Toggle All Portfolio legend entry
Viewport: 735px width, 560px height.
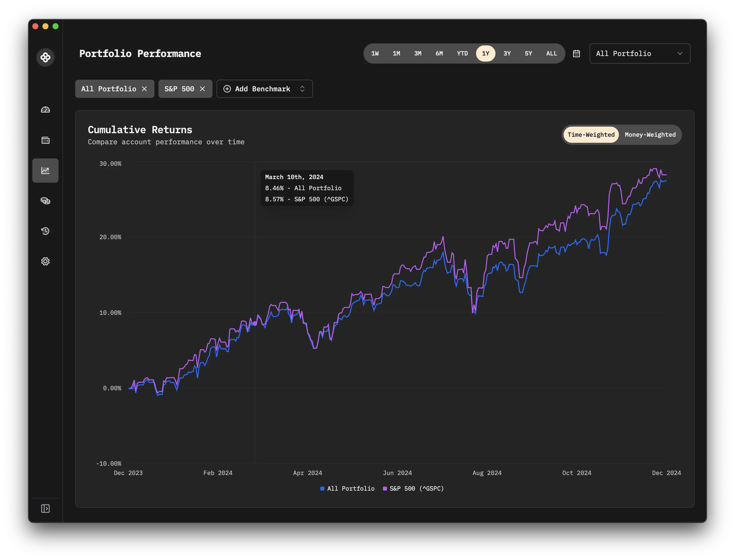tap(347, 488)
